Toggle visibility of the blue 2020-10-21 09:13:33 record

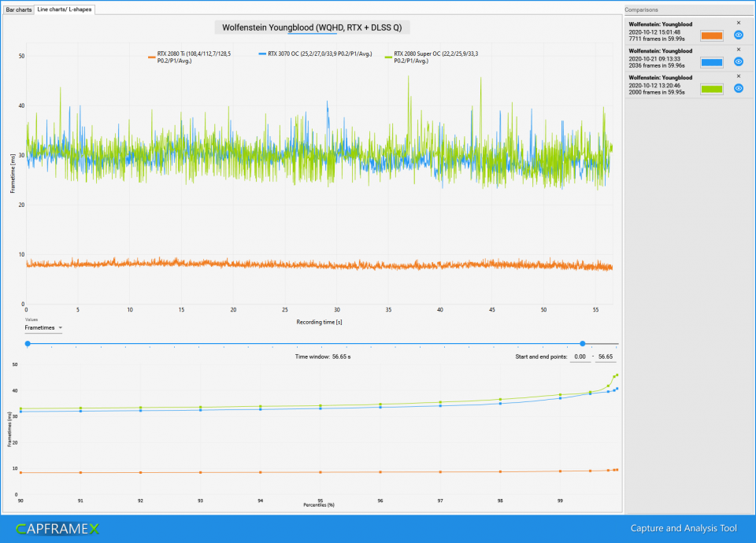pos(738,61)
